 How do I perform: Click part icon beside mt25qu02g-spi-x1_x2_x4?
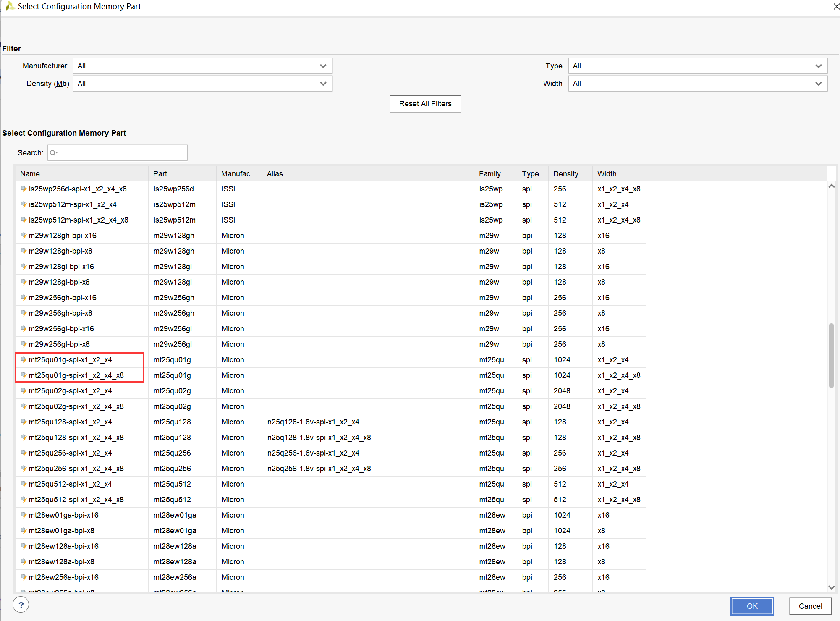pos(24,390)
